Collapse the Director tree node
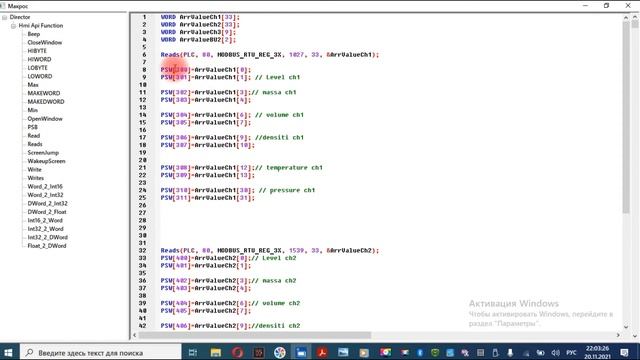This screenshot has height=360, width=640. (4, 17)
